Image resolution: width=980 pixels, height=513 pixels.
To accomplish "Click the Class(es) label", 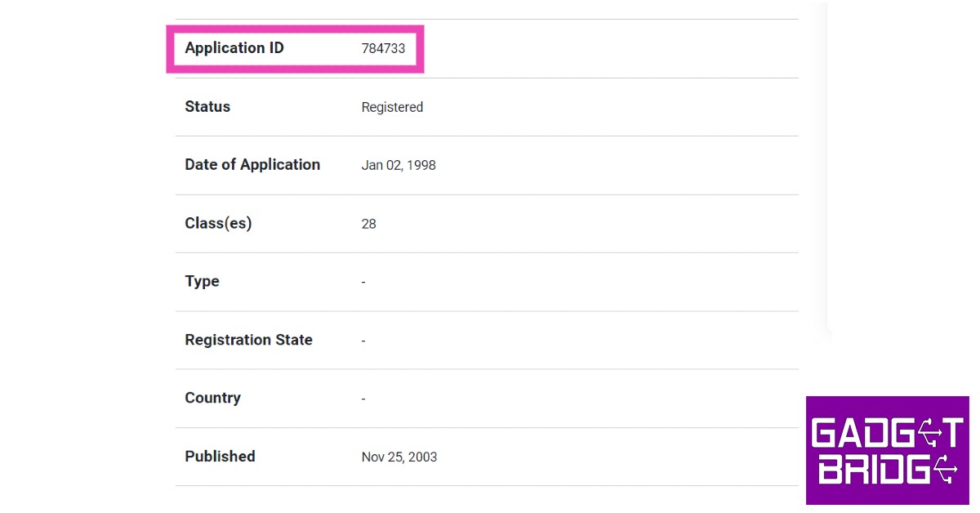I will [x=218, y=223].
